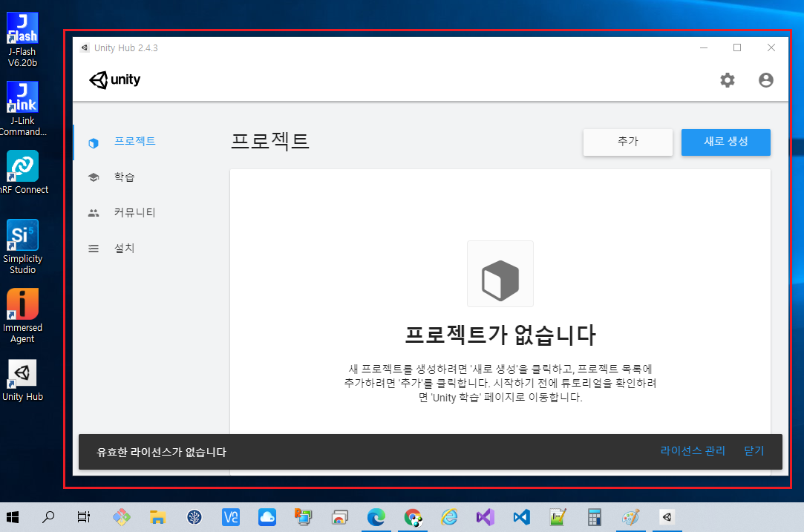Click the 프로젝트 page title
This screenshot has height=532, width=804.
point(269,141)
